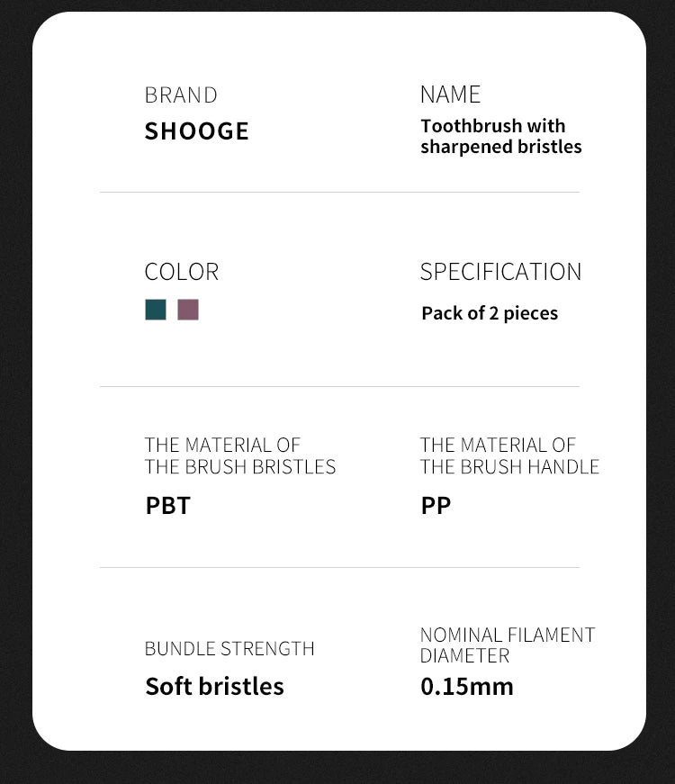
Task: Select the 'Toothbrush with sharpened bristles' text
Action: tap(500, 136)
